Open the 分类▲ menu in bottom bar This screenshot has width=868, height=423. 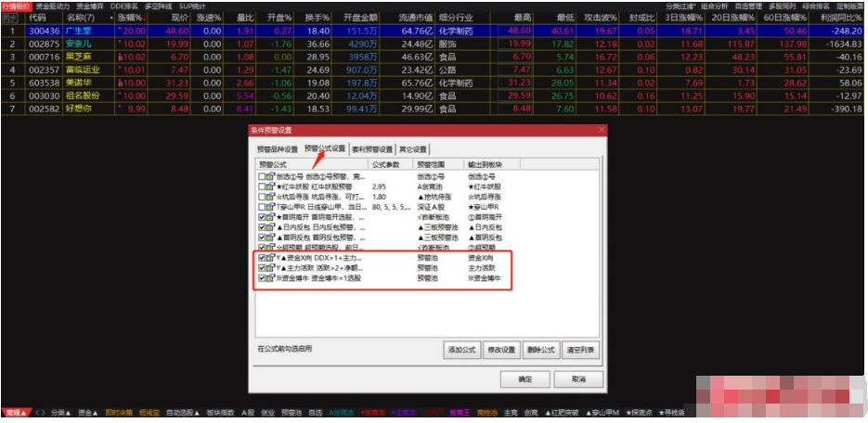61,412
